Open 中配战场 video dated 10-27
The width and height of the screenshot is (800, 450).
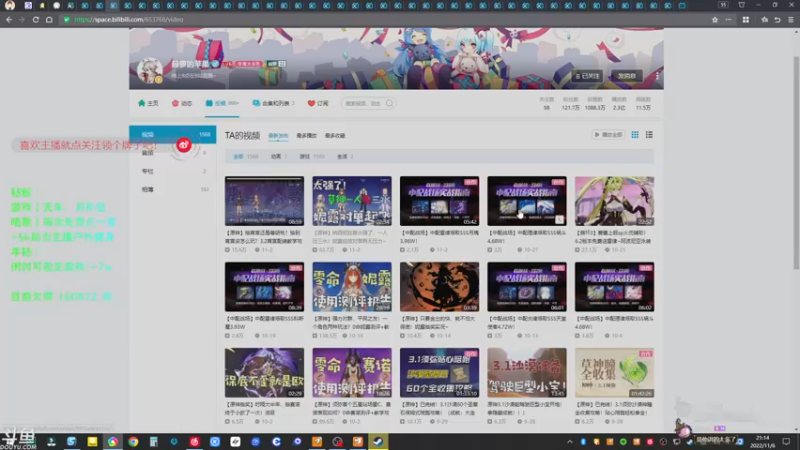tap(527, 201)
